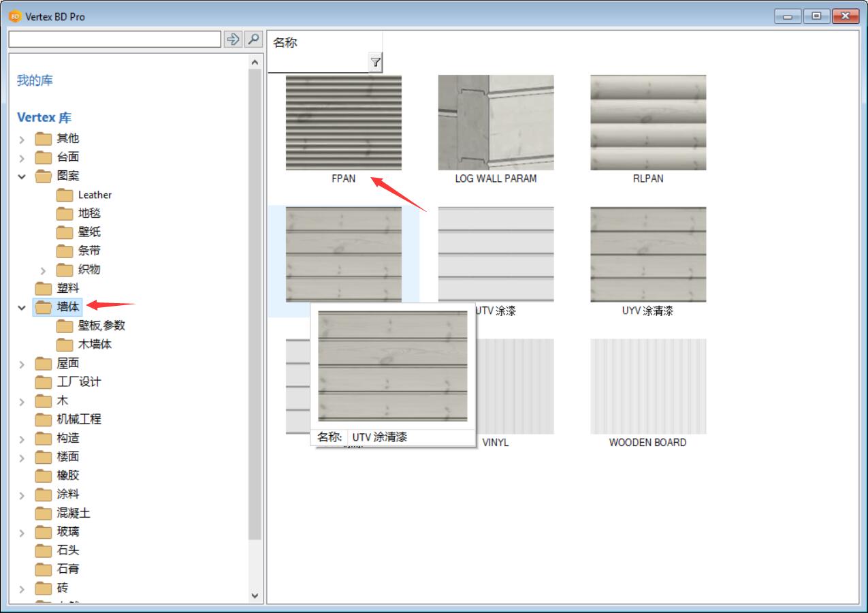Image resolution: width=868 pixels, height=613 pixels.
Task: Select the 工厂设计 folder icon
Action: coord(44,382)
